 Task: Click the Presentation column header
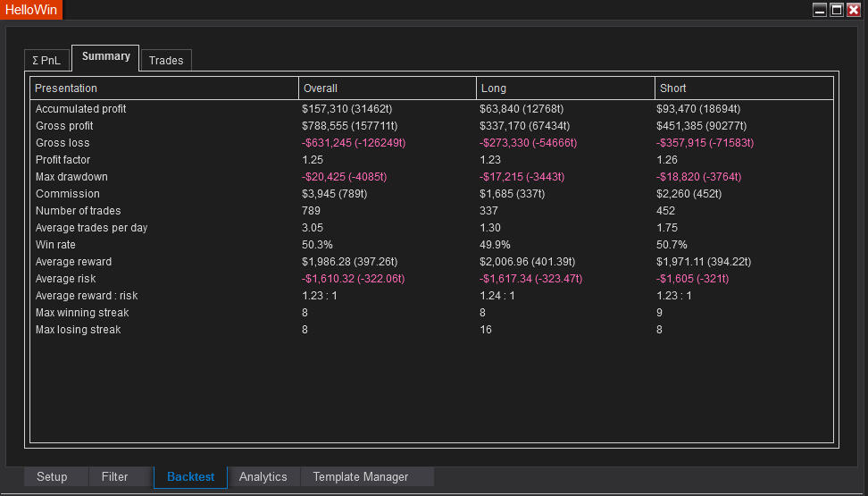coord(66,88)
